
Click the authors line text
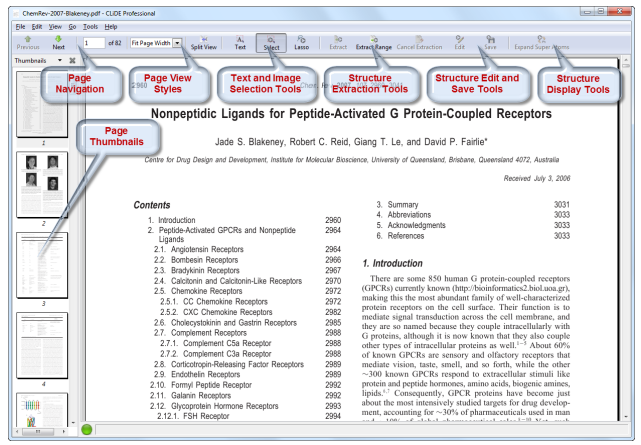(351, 142)
